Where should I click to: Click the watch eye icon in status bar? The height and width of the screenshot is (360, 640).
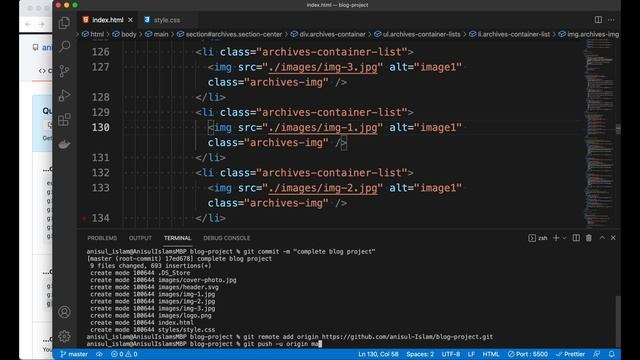point(99,354)
